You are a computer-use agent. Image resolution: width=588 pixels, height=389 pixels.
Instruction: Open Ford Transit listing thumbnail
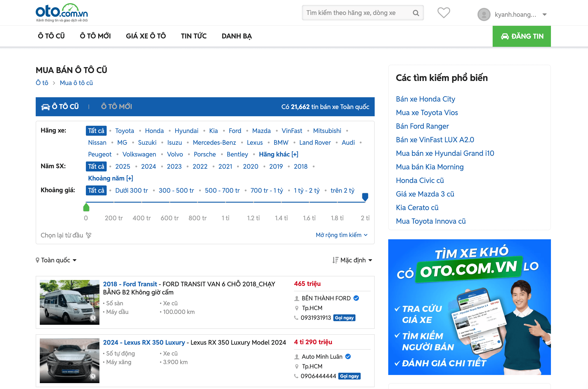69,302
